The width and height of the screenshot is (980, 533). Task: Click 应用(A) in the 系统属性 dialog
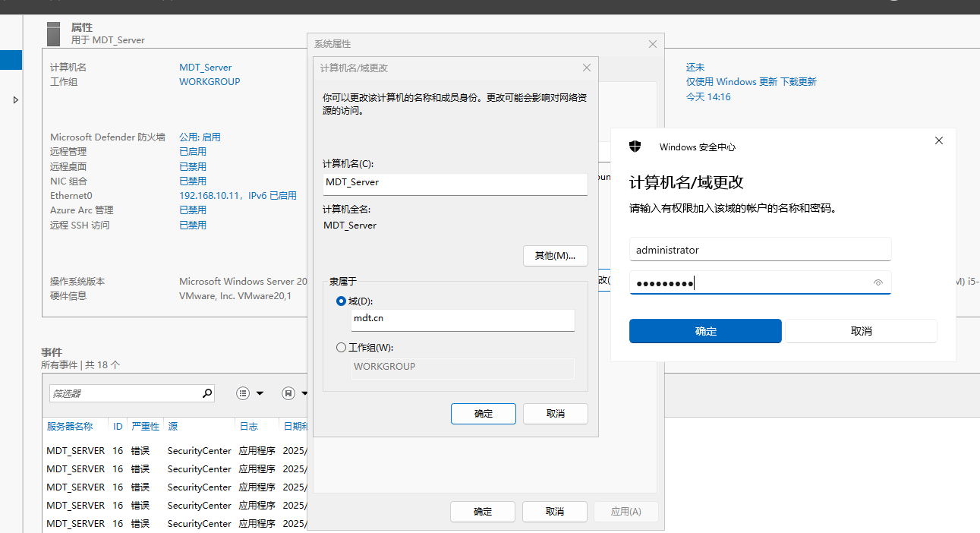point(625,511)
